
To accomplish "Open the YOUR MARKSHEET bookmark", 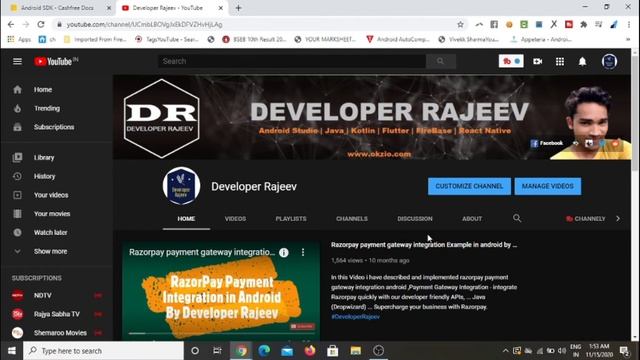I will coord(325,39).
